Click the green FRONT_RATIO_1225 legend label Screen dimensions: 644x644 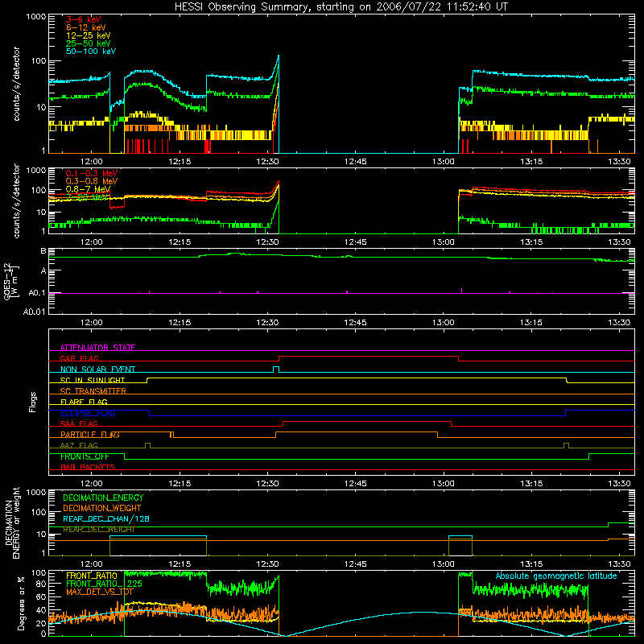click(x=105, y=584)
